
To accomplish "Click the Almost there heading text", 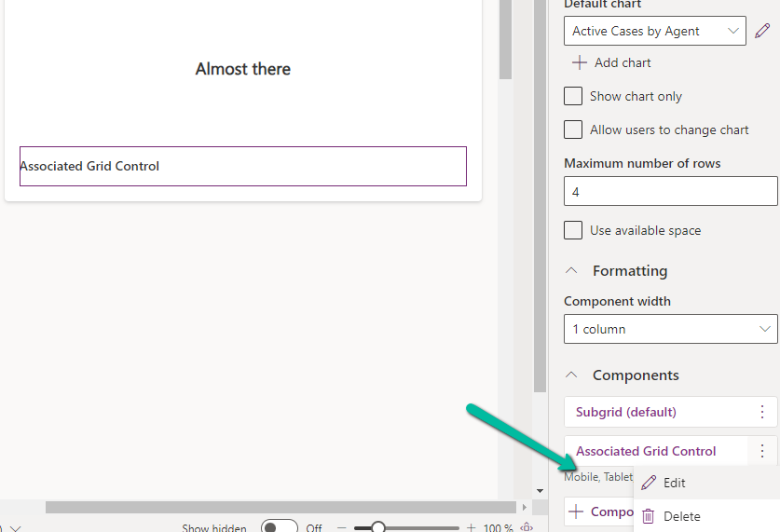I will 242,69.
